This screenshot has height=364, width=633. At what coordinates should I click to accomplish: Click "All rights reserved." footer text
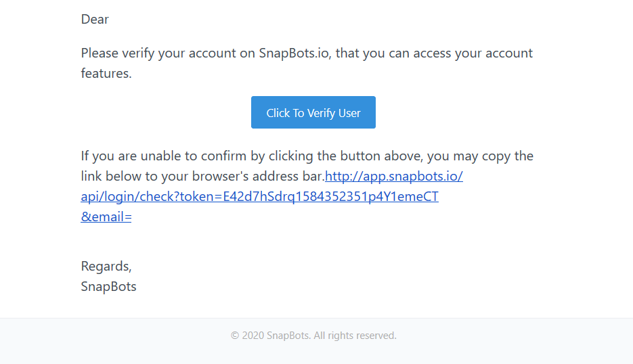pos(355,336)
